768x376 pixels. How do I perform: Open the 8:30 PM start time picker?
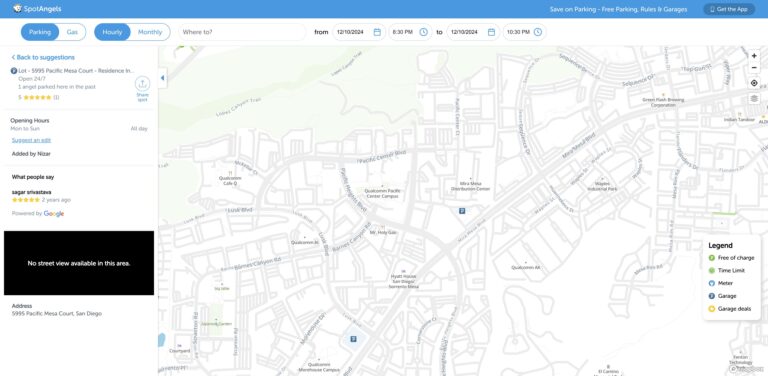click(x=410, y=32)
